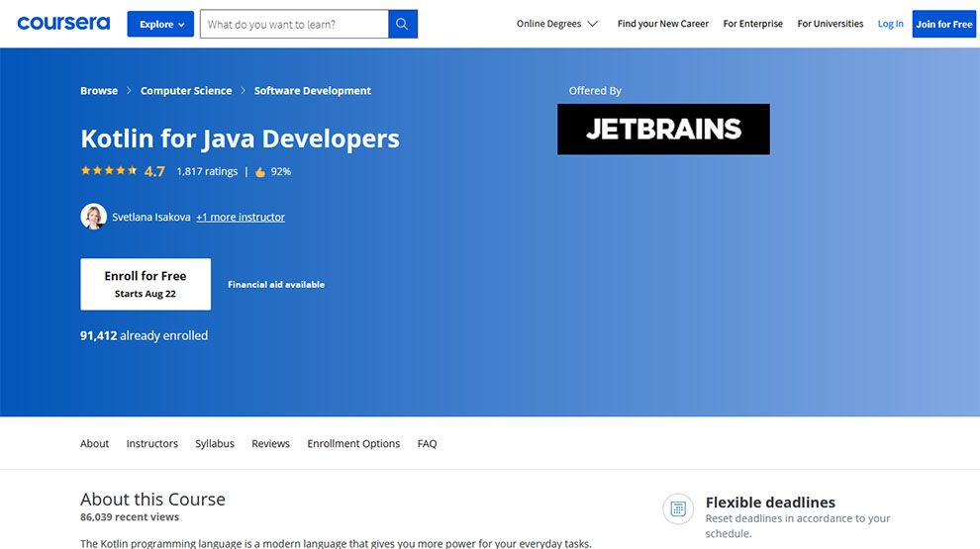Click the 'Kotlin for Java Developers' title

click(240, 138)
